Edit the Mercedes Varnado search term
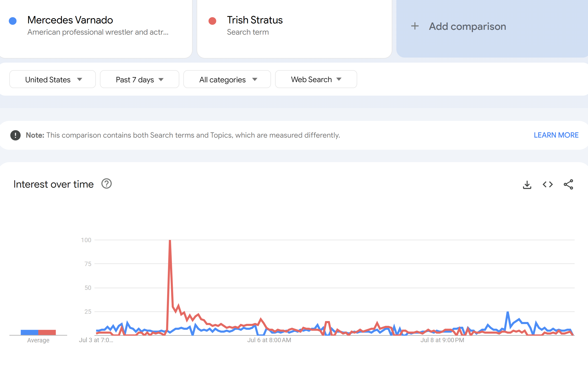This screenshot has width=588, height=369. pyautogui.click(x=70, y=20)
